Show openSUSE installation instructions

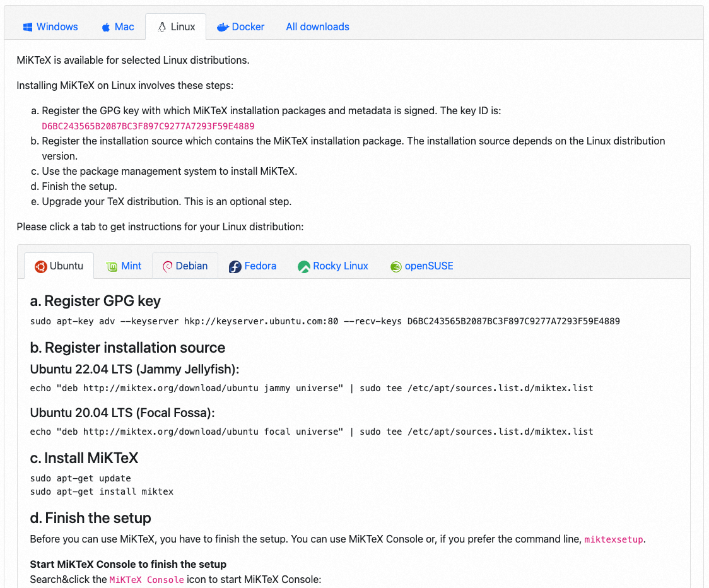(x=422, y=266)
